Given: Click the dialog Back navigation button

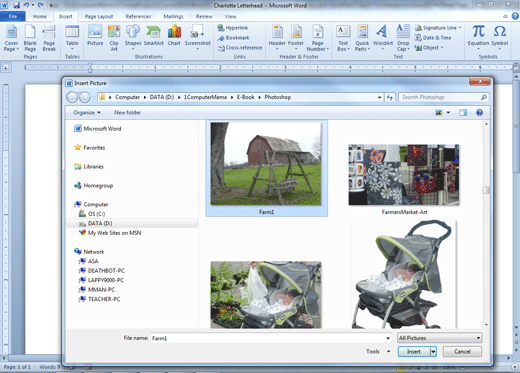Looking at the screenshot, I should coord(72,97).
